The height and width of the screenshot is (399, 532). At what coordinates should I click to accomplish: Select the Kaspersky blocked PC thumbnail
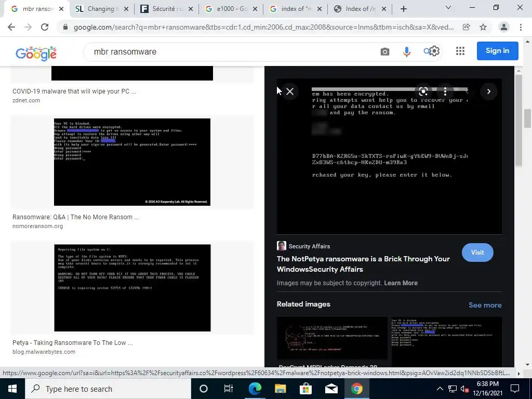pyautogui.click(x=132, y=162)
